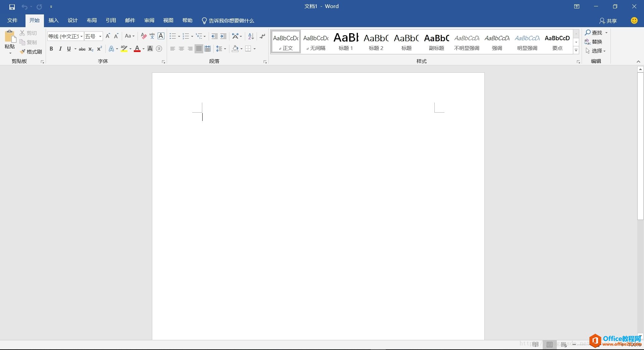This screenshot has width=644, height=350.
Task: Expand the styles gallery more arrow
Action: pos(576,50)
